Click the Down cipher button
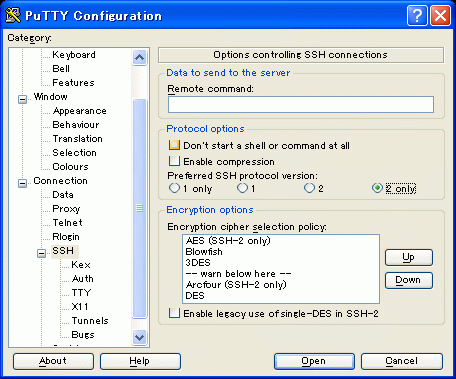The height and width of the screenshot is (379, 456). click(409, 280)
